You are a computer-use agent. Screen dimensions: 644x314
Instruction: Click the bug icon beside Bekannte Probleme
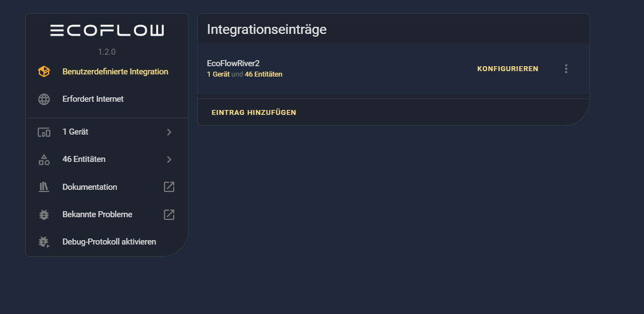44,214
